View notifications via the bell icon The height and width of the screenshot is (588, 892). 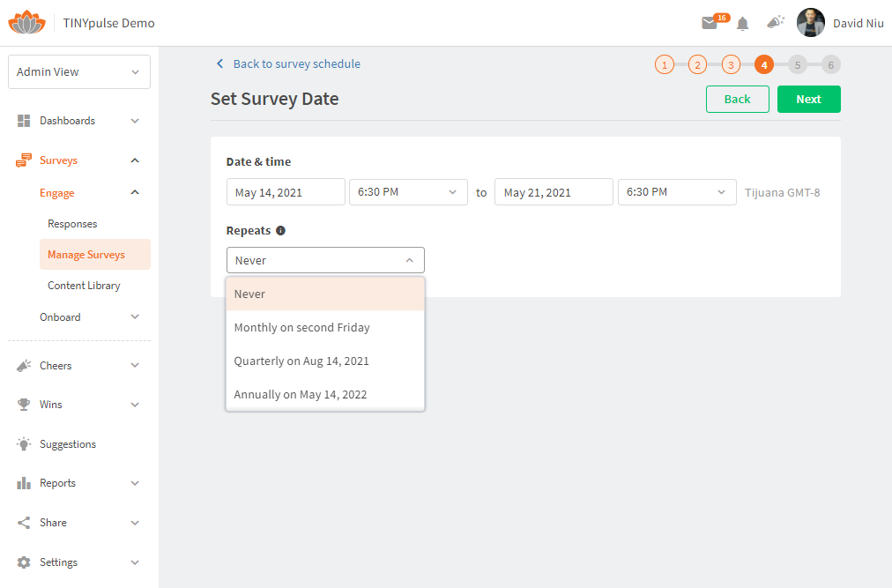click(x=742, y=23)
